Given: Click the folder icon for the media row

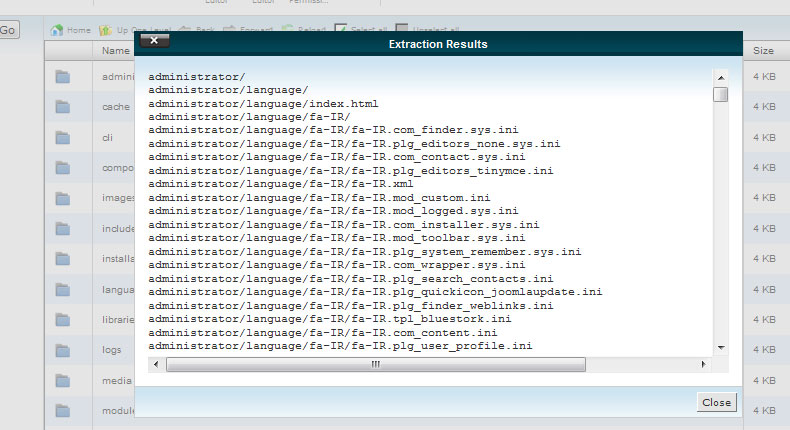Looking at the screenshot, I should click(x=62, y=380).
